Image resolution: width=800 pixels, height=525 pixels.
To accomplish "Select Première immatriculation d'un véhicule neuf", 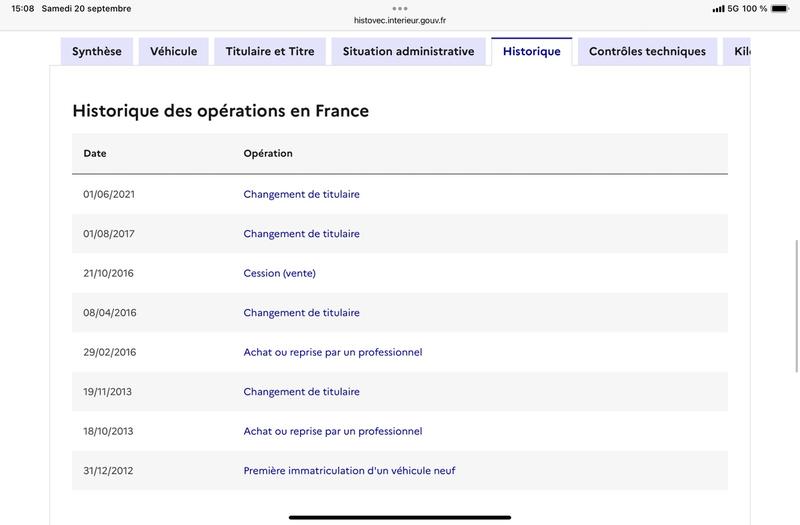I will [x=349, y=471].
